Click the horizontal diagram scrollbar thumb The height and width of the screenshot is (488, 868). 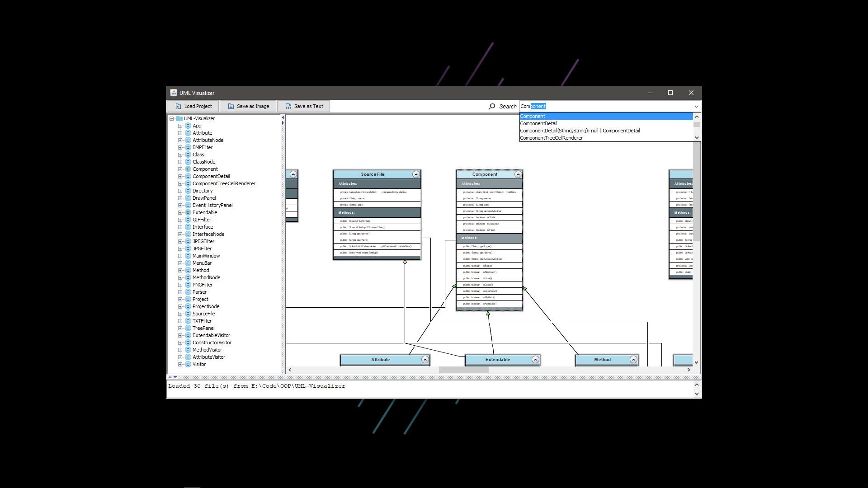[463, 370]
